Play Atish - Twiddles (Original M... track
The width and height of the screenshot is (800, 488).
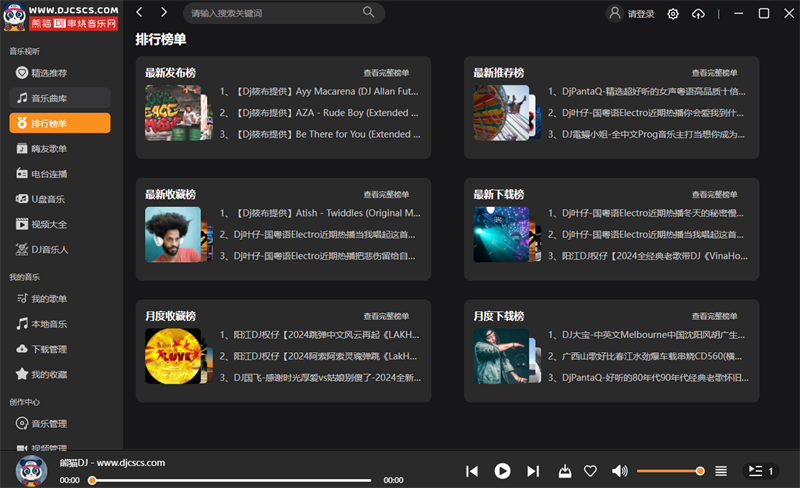320,213
